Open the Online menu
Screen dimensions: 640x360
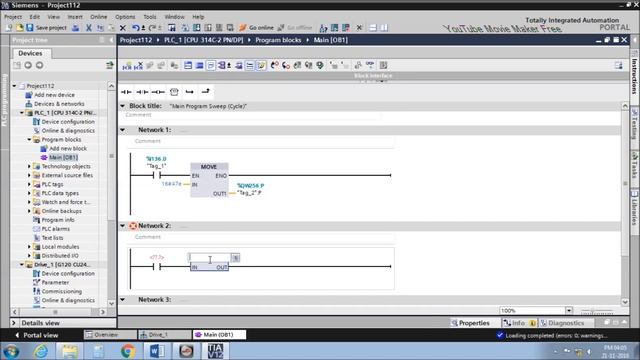[98, 17]
